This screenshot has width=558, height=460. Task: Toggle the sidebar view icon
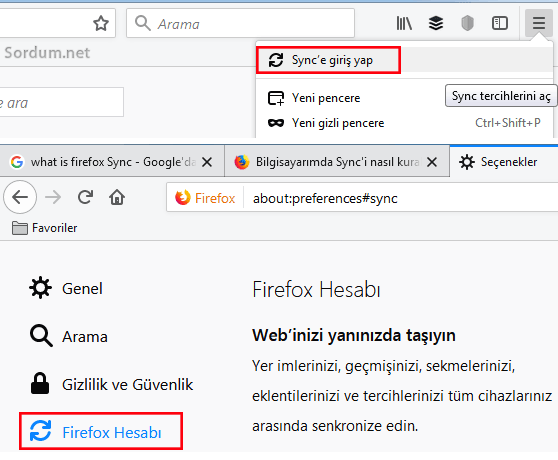(500, 23)
